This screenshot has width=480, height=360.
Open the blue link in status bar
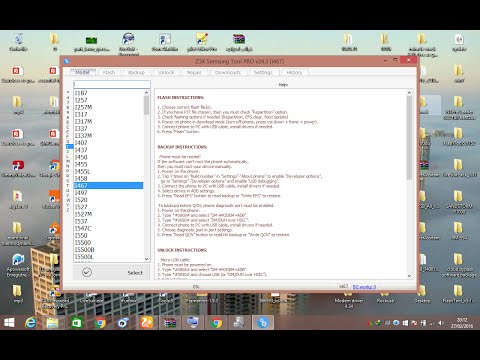click(364, 287)
